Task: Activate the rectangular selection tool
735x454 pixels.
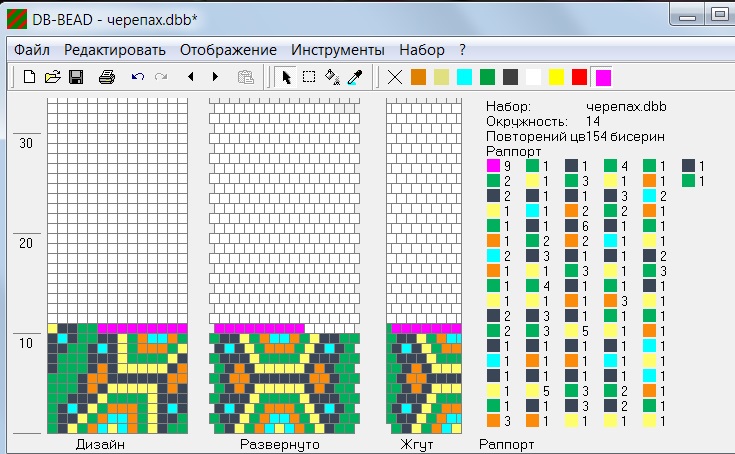Action: 309,77
